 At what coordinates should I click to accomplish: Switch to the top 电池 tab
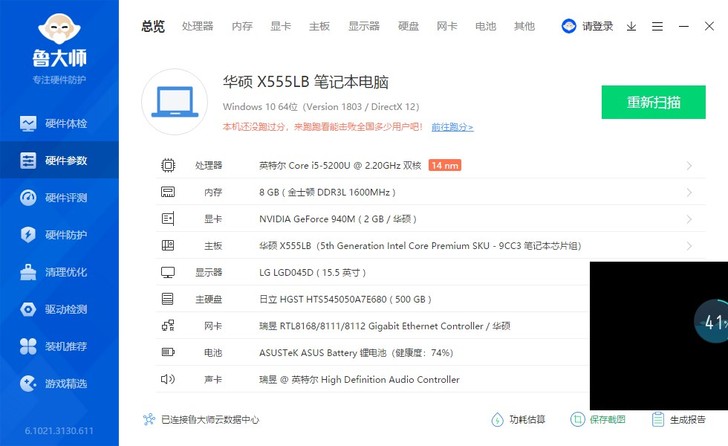click(486, 26)
